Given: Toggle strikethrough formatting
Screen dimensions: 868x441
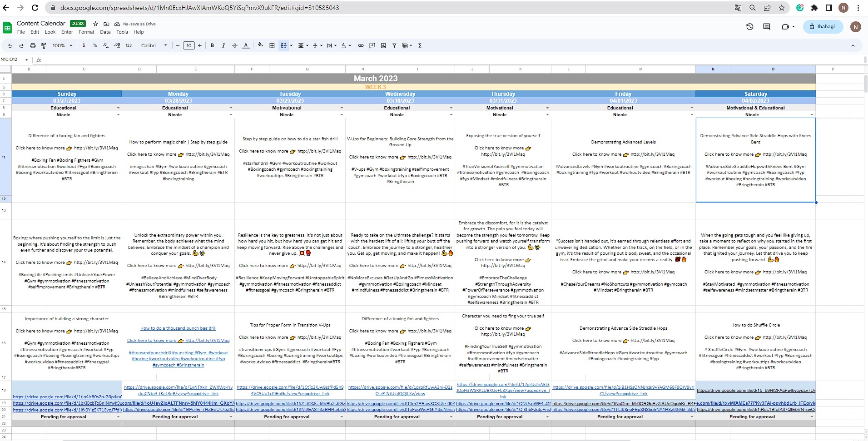Looking at the screenshot, I should pyautogui.click(x=235, y=45).
